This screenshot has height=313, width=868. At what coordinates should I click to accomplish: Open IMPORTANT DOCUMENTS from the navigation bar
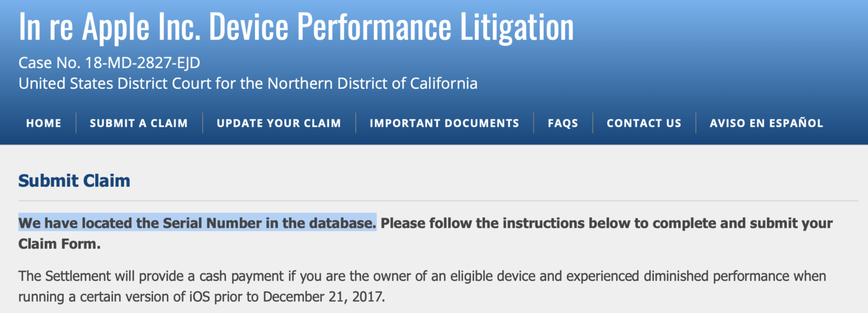point(444,123)
